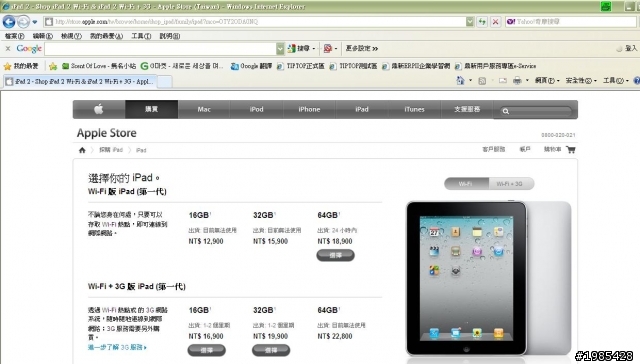
Task: Select the Wi-Fi 64GB NT$ 18,900 model
Action: point(336,255)
